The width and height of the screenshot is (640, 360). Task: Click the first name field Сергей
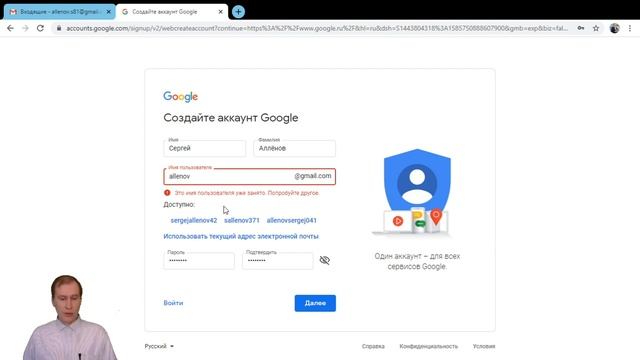[x=205, y=148]
